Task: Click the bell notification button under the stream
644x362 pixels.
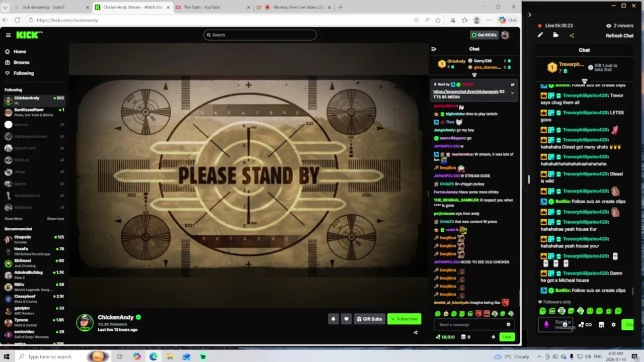Action: coord(333,319)
